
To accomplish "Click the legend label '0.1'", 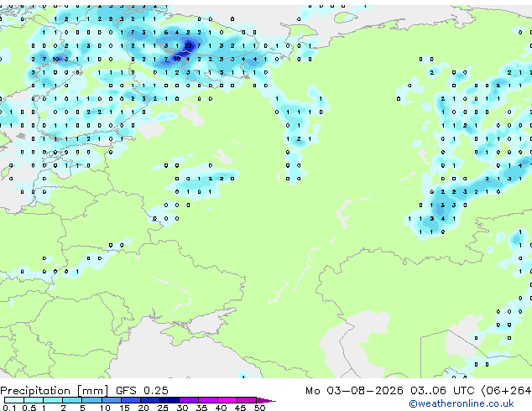I will click(10, 408).
